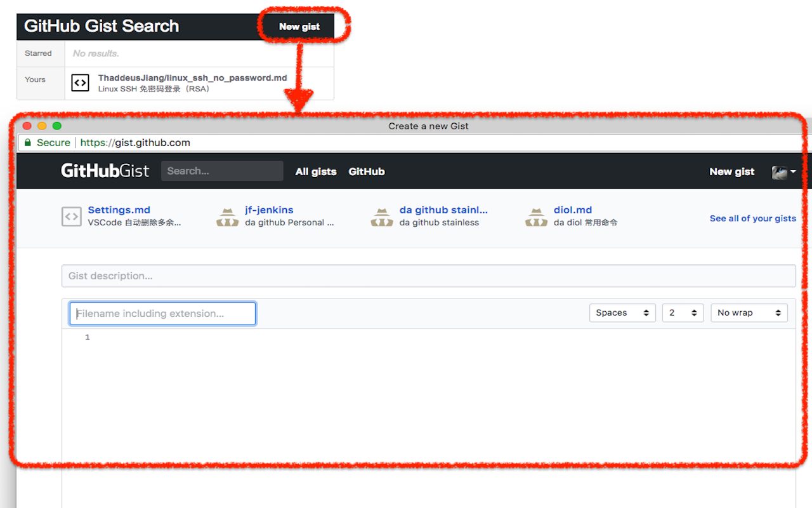This screenshot has height=508, width=812.
Task: Open the Spaces indent mode dropdown
Action: tap(622, 312)
